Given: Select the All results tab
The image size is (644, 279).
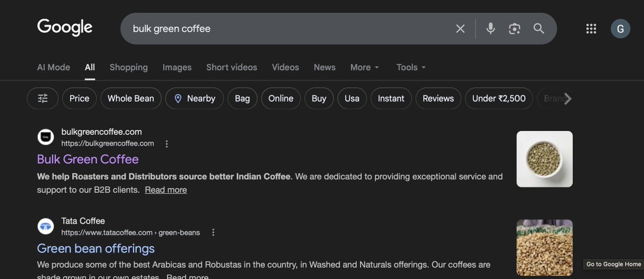Looking at the screenshot, I should coord(90,67).
